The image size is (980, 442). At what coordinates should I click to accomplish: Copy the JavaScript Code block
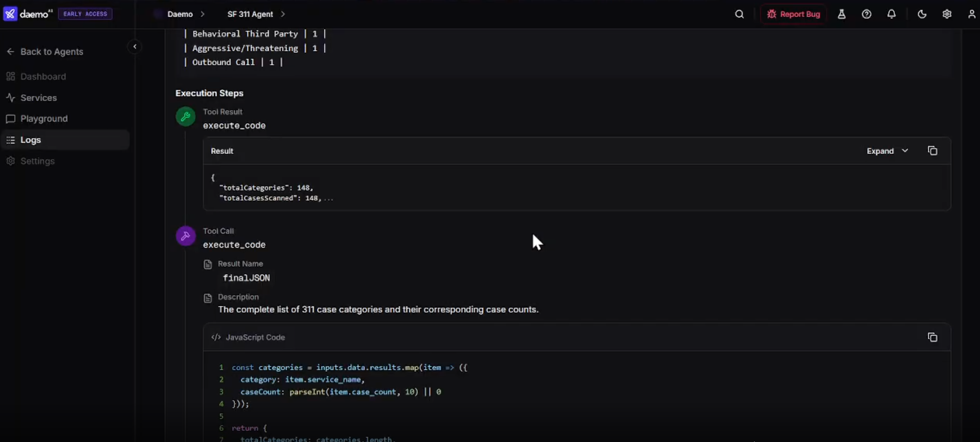(x=932, y=337)
